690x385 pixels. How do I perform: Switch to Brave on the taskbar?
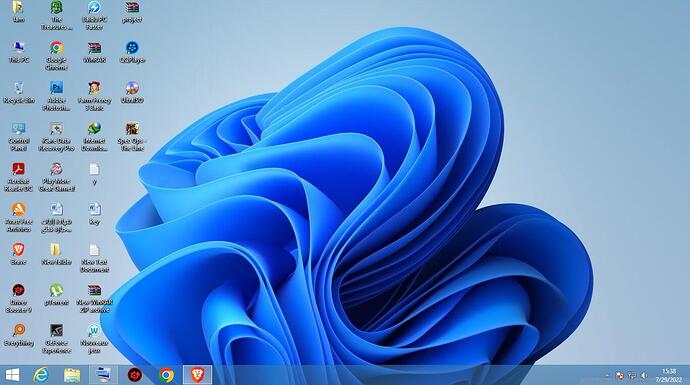[x=197, y=375]
